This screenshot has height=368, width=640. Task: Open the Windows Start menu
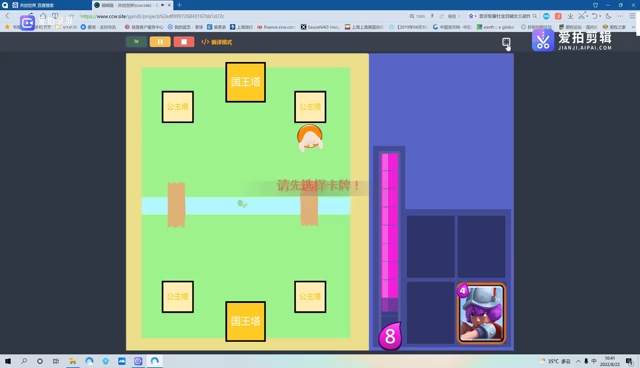pyautogui.click(x=8, y=361)
